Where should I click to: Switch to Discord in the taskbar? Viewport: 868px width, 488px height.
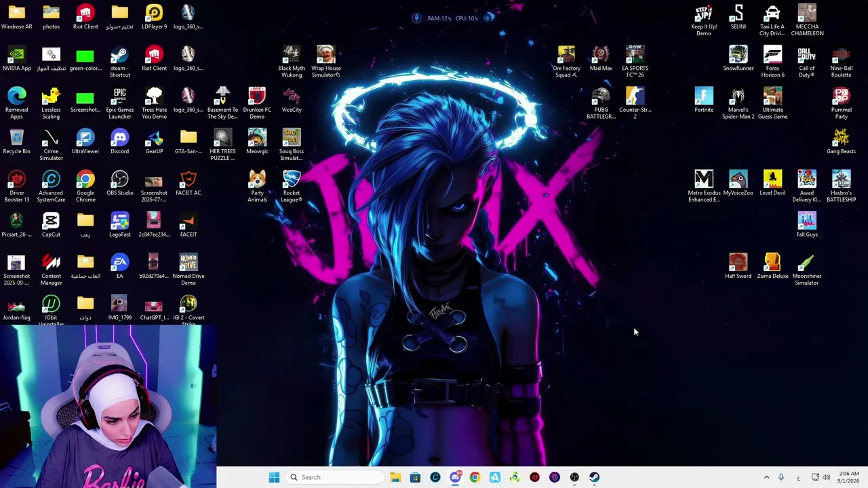coord(455,477)
